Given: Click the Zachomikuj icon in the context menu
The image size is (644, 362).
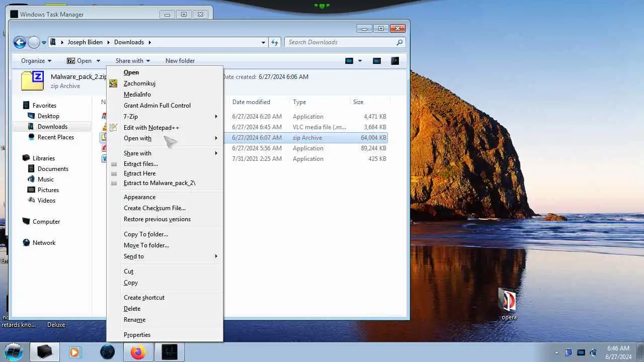Looking at the screenshot, I should tap(114, 83).
